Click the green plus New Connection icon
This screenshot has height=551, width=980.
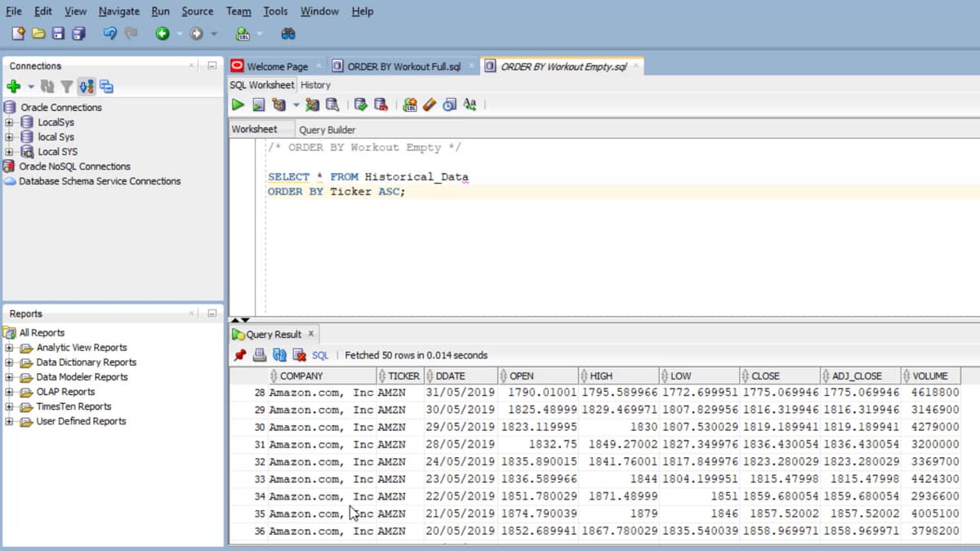tap(13, 87)
